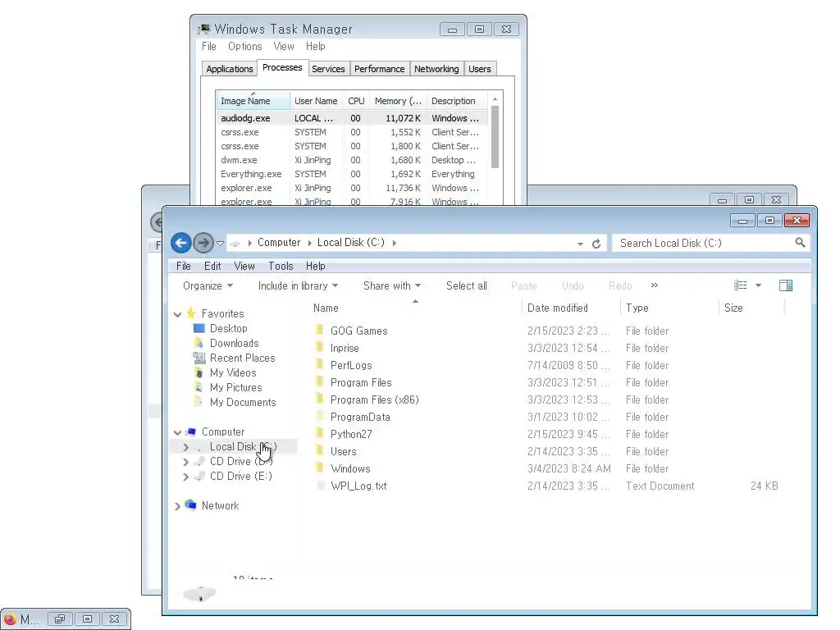Open the Explorer Edit menu
The width and height of the screenshot is (840, 630).
[x=212, y=267]
